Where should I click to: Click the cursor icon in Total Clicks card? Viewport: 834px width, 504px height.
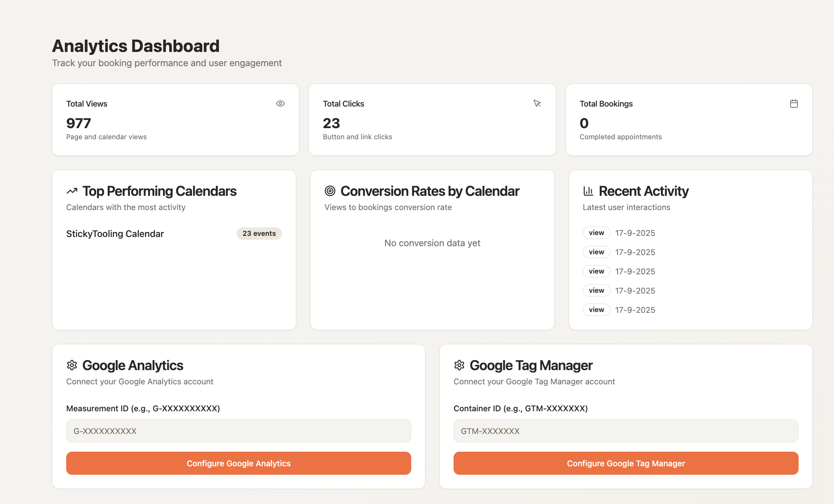537,103
